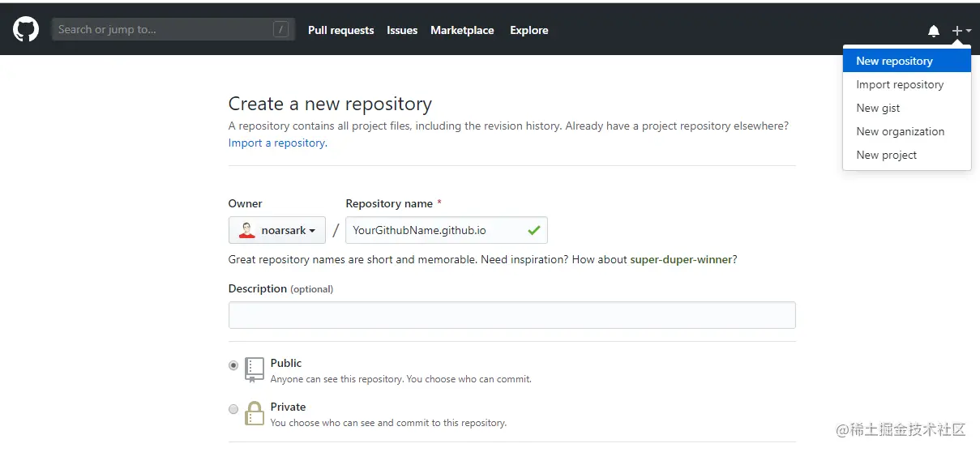The height and width of the screenshot is (452, 980).
Task: Click the slash shortcut icon in search
Action: pyautogui.click(x=281, y=30)
